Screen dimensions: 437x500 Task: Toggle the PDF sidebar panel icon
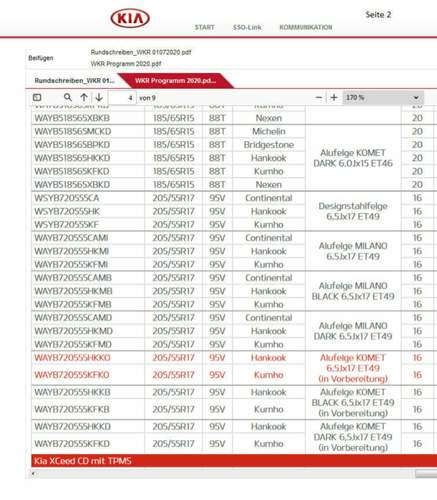click(37, 97)
